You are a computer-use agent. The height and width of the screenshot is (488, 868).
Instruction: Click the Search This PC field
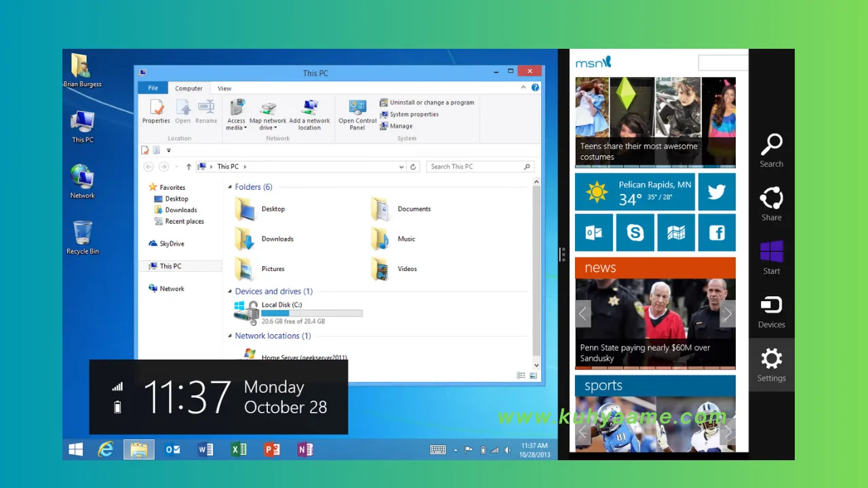tap(480, 167)
